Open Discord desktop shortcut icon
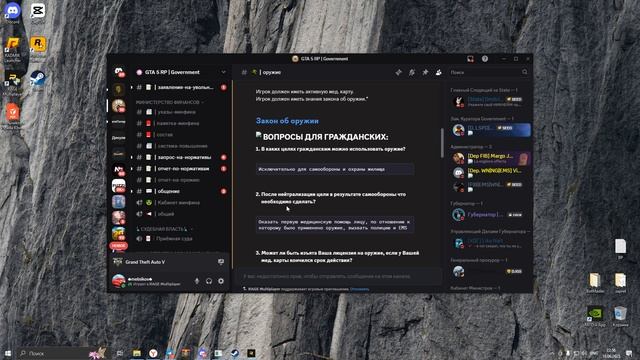 [x=12, y=12]
